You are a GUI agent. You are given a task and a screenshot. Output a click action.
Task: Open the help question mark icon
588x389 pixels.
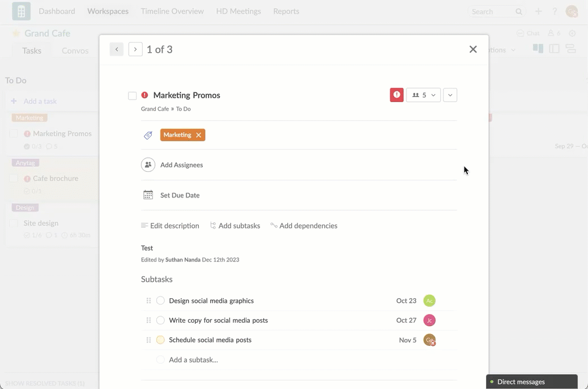(x=555, y=11)
